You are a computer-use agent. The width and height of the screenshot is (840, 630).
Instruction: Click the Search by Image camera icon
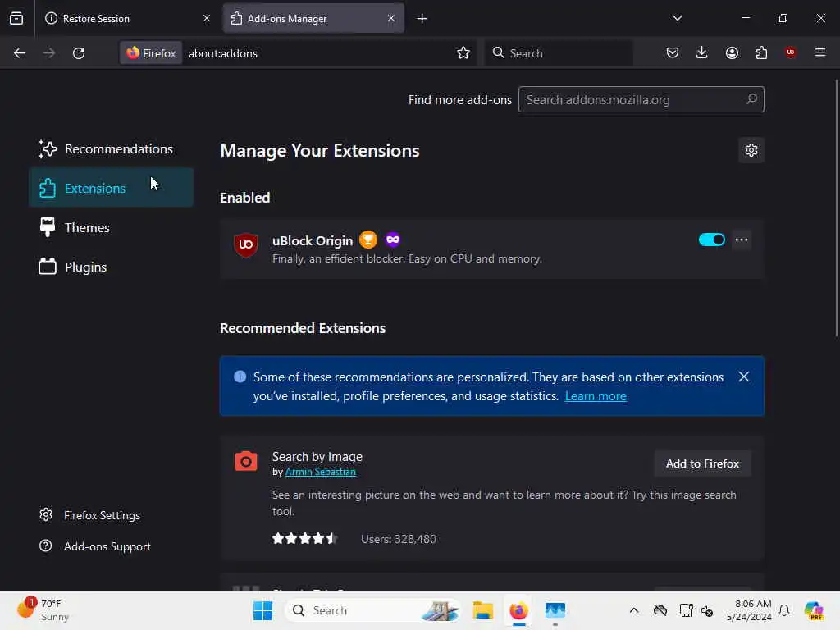coord(246,461)
